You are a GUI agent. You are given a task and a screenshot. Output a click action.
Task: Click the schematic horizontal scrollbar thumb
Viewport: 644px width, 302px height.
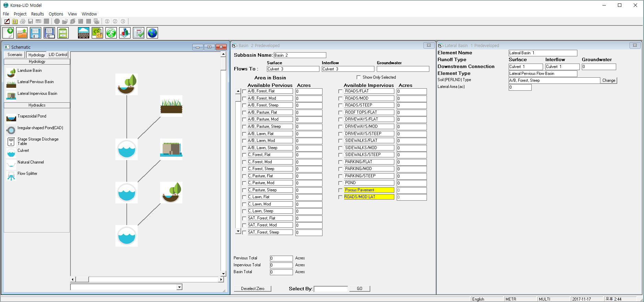(82, 279)
